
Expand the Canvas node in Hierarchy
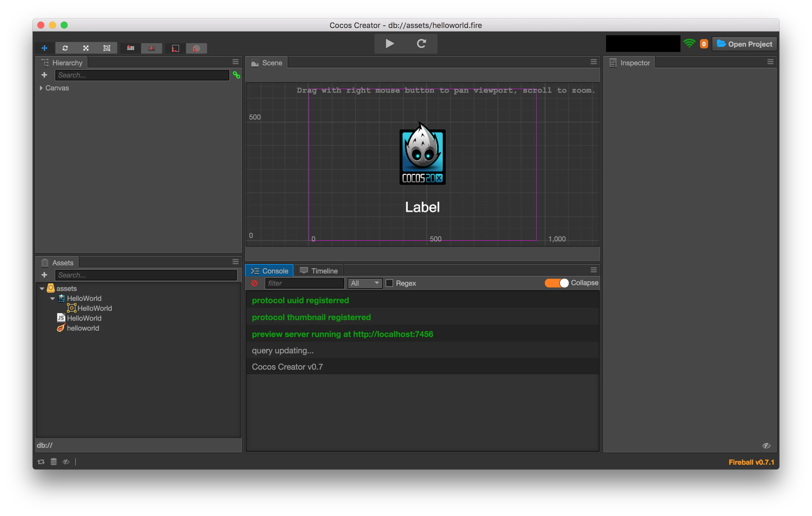(41, 88)
